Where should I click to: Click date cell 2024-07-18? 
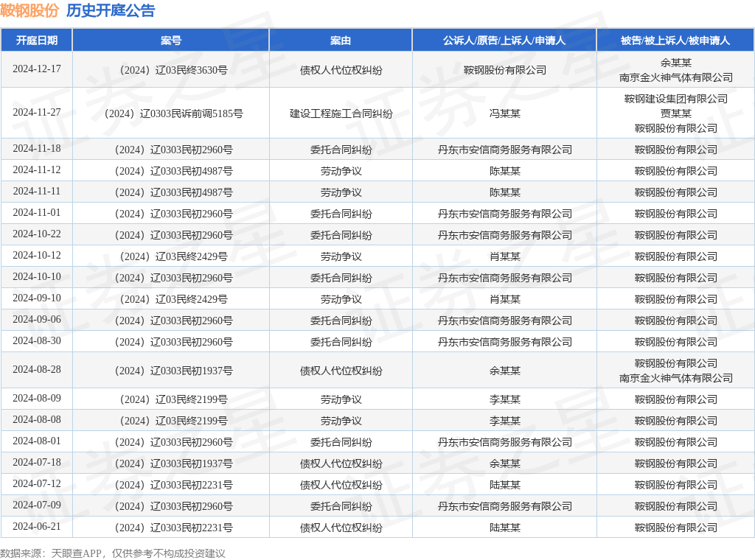click(37, 462)
